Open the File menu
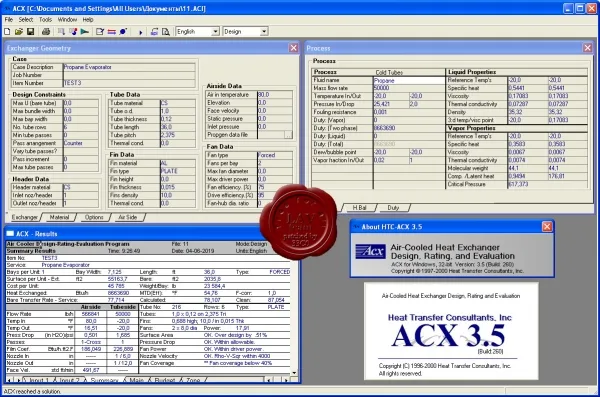600x397 pixels. (9, 20)
